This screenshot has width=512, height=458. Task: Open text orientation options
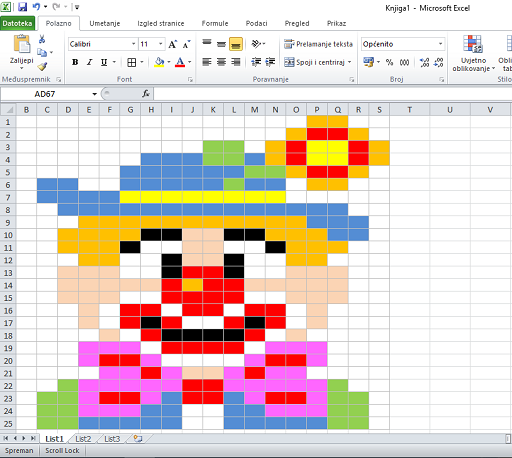click(256, 44)
